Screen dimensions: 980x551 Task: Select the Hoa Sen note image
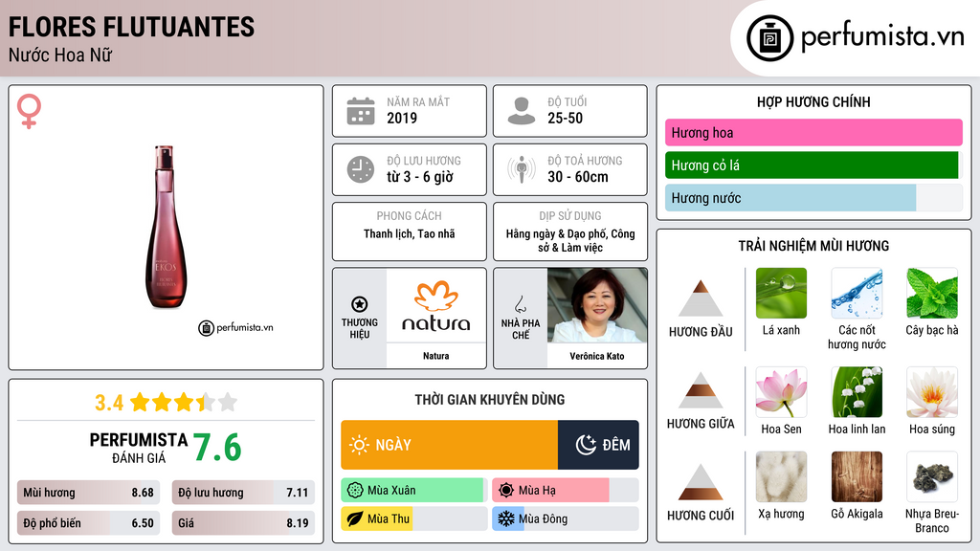click(x=781, y=392)
